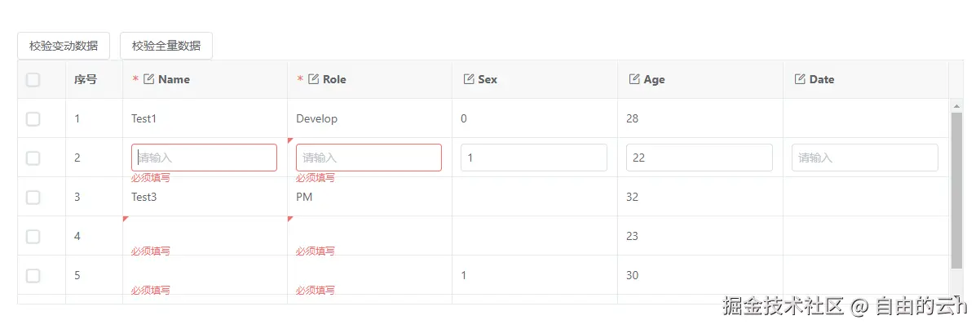Click the Sex input containing 1

click(533, 158)
